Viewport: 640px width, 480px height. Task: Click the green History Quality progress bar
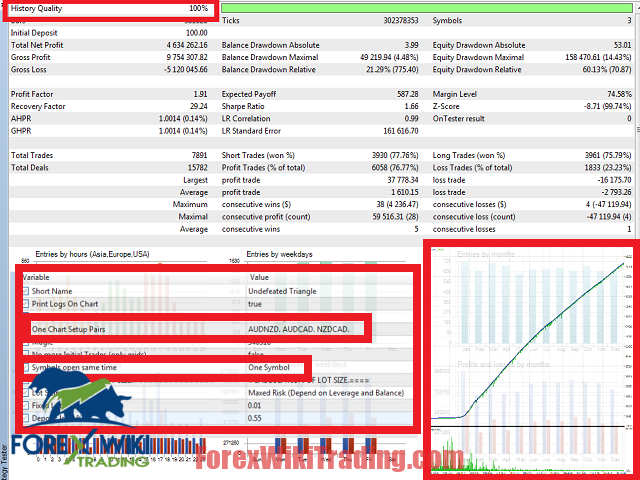427,8
